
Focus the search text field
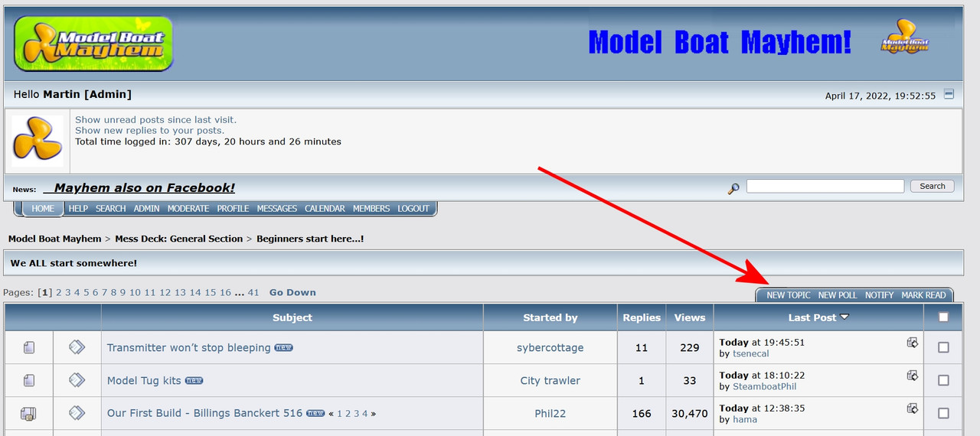pyautogui.click(x=825, y=186)
